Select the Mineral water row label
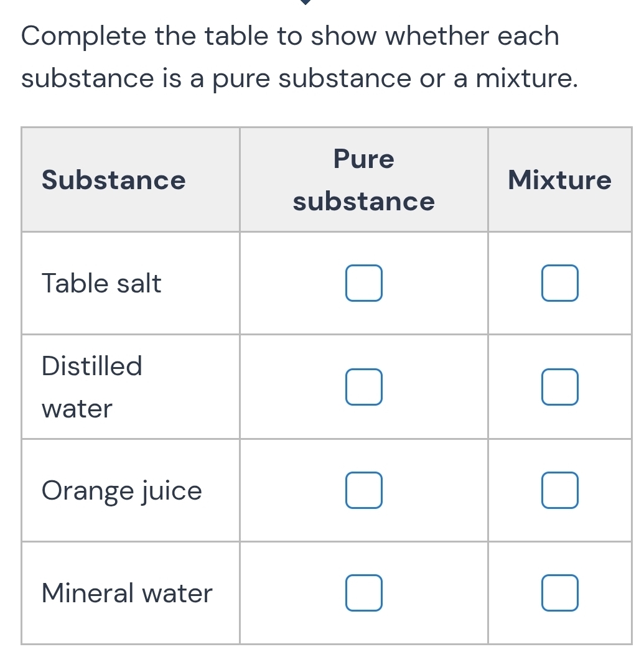644x657 pixels. click(126, 593)
